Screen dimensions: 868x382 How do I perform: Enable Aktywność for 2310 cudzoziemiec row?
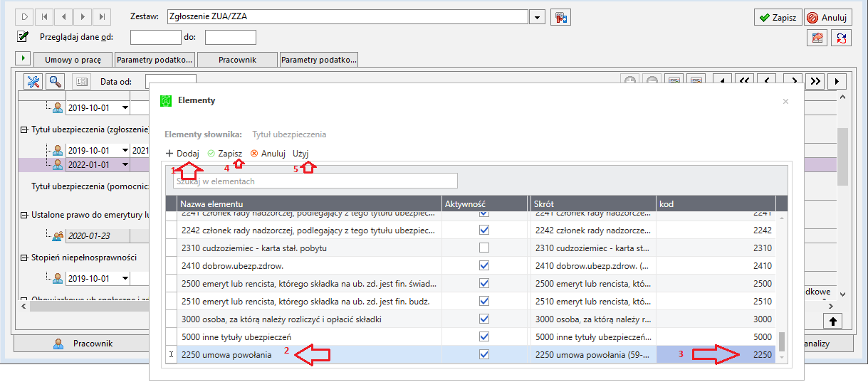click(485, 248)
